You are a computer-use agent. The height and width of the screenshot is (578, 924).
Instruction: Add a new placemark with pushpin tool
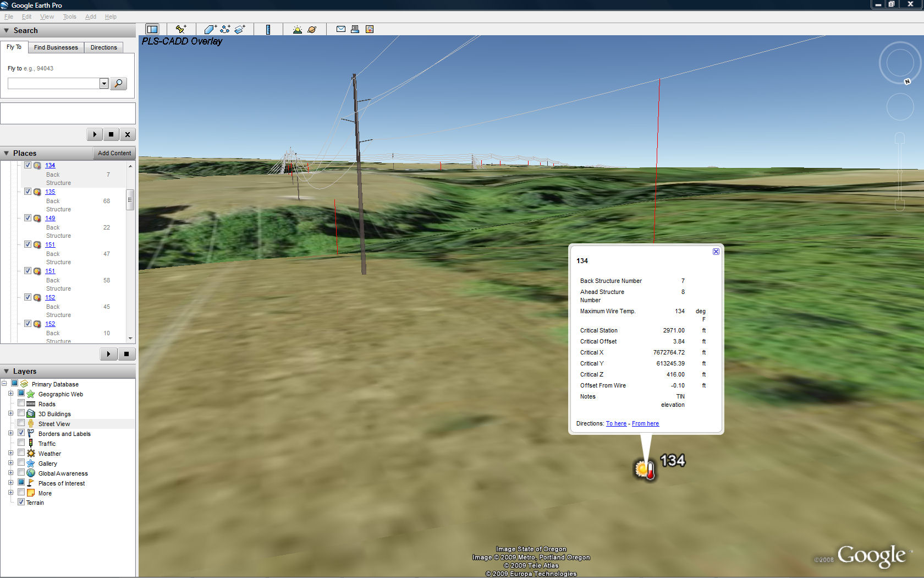(x=181, y=29)
